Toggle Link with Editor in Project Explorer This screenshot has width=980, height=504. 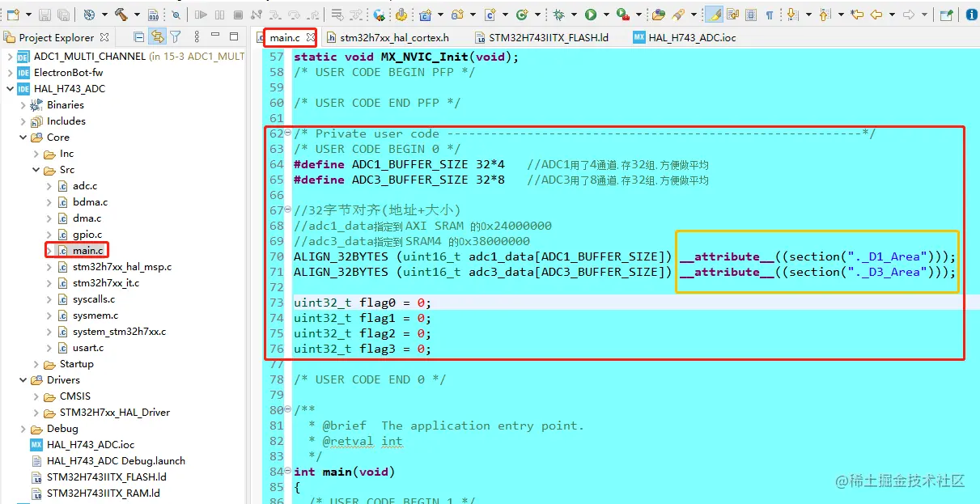(157, 37)
